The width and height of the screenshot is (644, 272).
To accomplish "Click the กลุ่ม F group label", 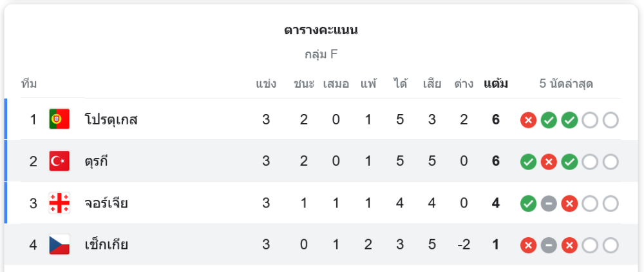I will 321,54.
